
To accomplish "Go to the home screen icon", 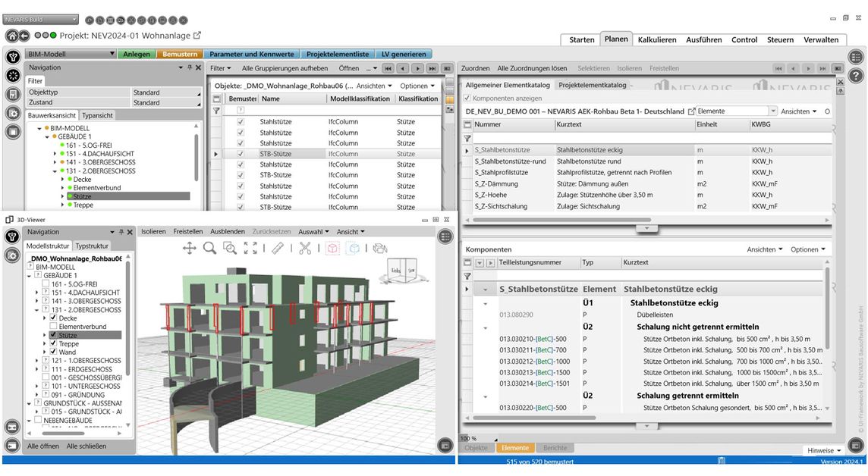I will [x=11, y=36].
